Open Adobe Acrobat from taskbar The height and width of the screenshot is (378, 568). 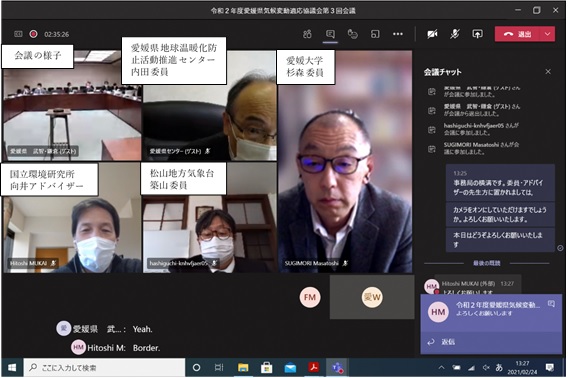pyautogui.click(x=314, y=368)
